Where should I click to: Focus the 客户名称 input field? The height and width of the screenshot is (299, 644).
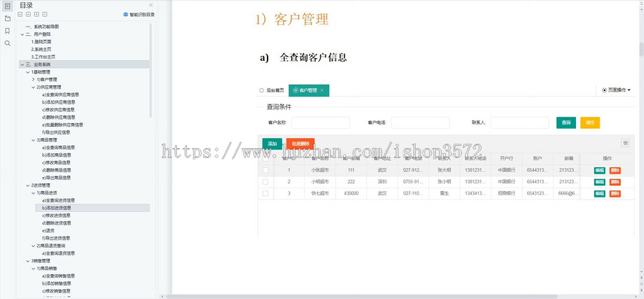pyautogui.click(x=321, y=123)
